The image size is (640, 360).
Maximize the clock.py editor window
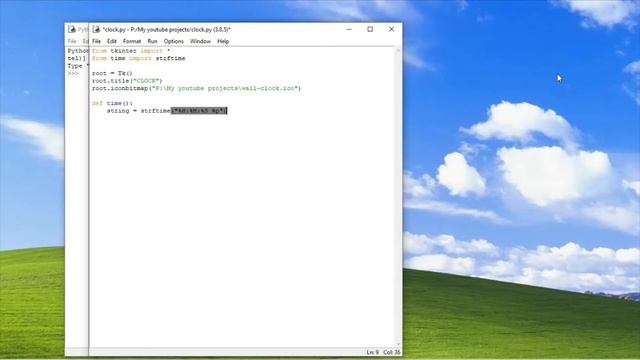[370, 29]
